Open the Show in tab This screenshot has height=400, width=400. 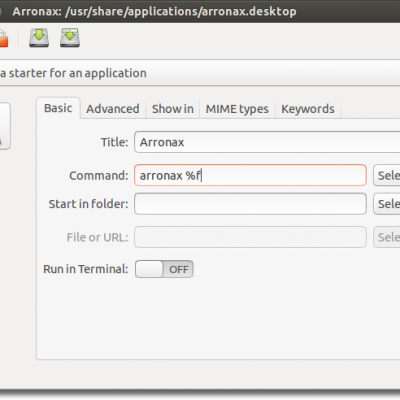[173, 109]
